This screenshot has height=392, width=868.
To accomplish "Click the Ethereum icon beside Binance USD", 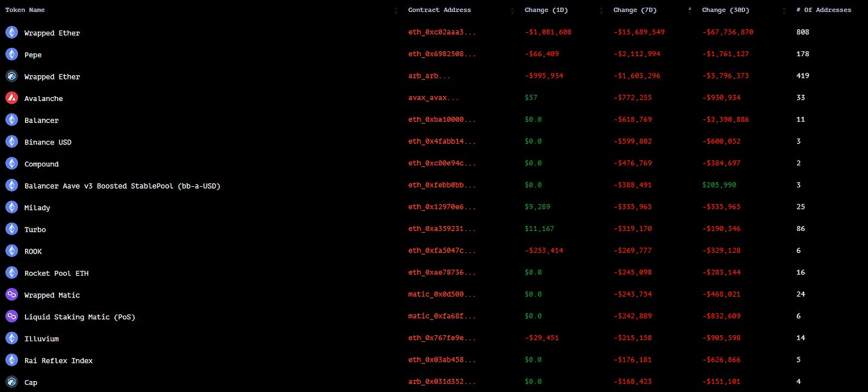I will coord(11,141).
